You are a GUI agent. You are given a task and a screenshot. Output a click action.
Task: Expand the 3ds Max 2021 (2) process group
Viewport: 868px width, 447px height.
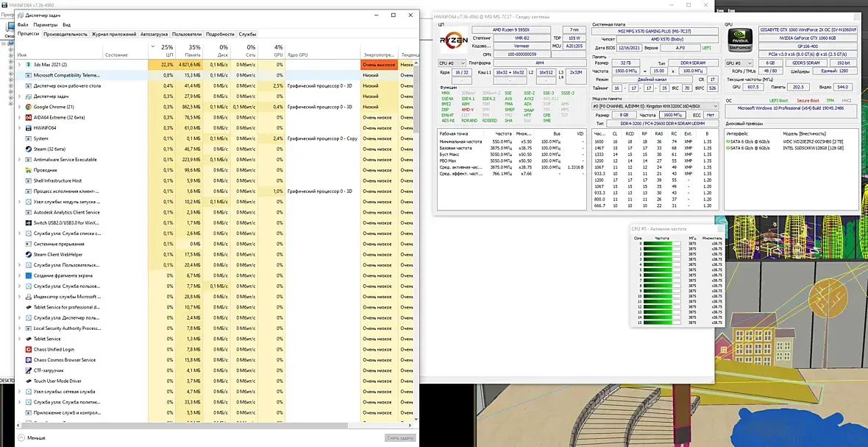(x=20, y=65)
